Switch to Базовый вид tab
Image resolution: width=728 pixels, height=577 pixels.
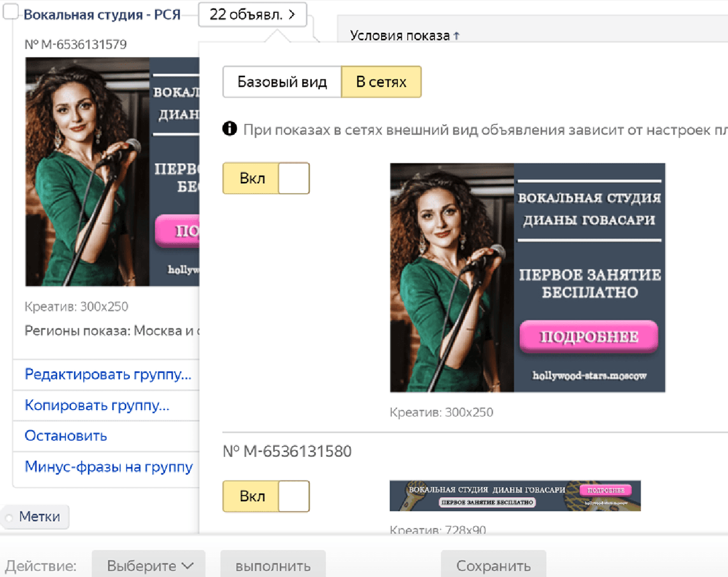point(282,82)
